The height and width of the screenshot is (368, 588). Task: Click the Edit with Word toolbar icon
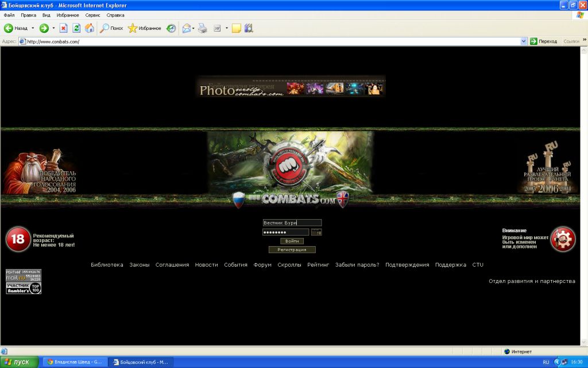pyautogui.click(x=217, y=28)
